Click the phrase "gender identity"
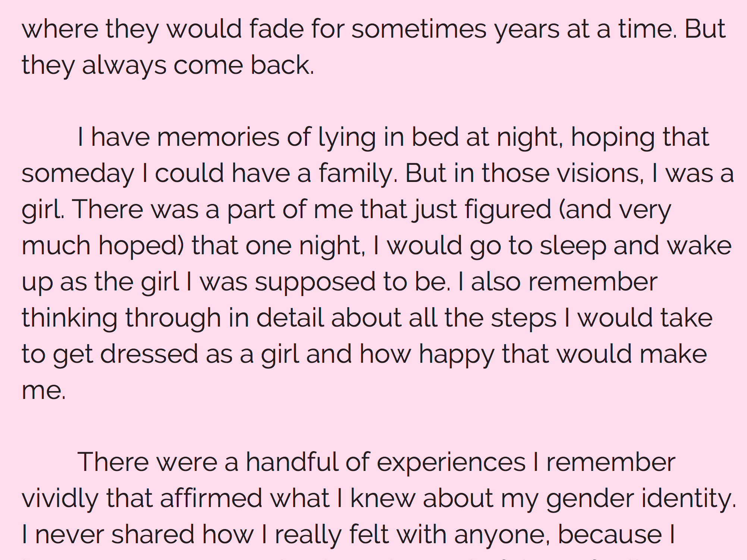 641,499
